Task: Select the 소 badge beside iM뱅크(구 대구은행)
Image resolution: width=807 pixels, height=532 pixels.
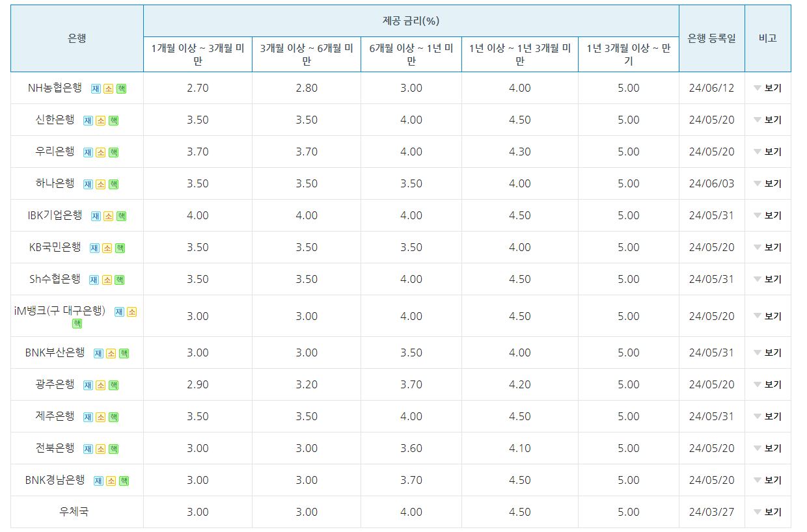Action: [x=132, y=312]
